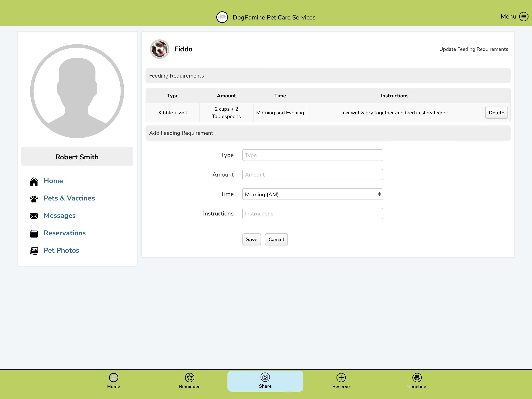Tap the Share camera icon

(x=265, y=377)
